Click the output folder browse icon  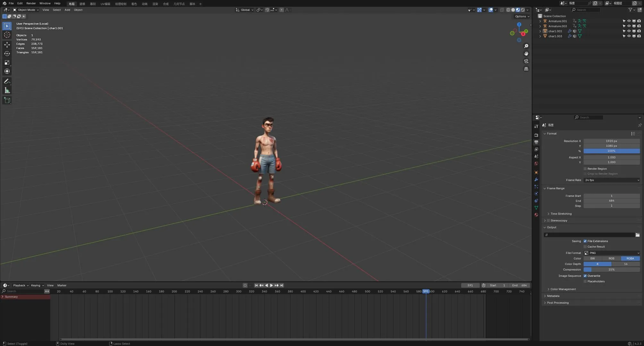[x=638, y=235]
